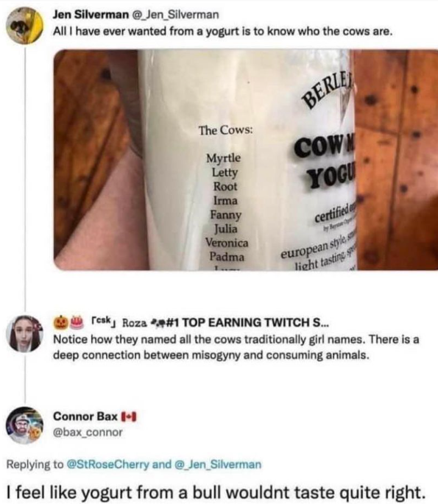Open Connor Bax's profile avatar

pos(25,425)
